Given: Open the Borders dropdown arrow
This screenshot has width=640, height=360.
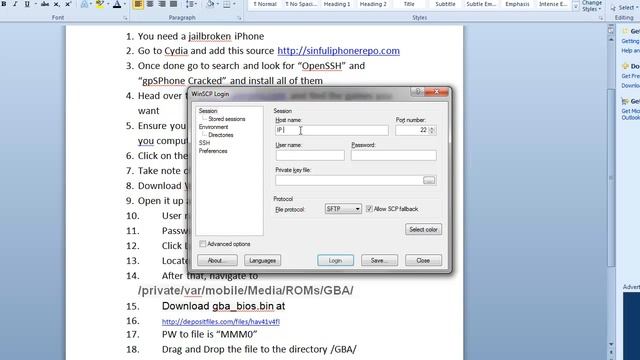Looking at the screenshot, I should coord(234,4).
